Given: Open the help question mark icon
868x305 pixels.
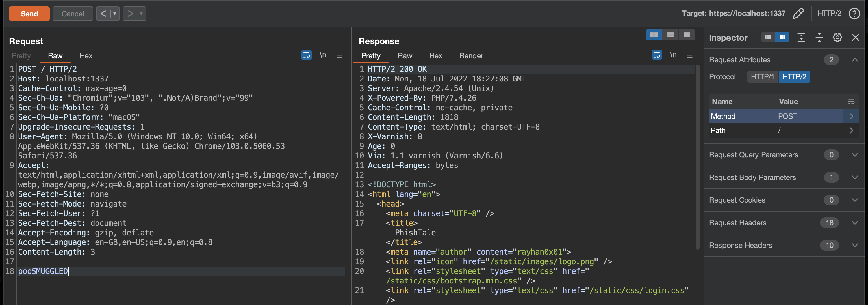Looking at the screenshot, I should (x=854, y=14).
